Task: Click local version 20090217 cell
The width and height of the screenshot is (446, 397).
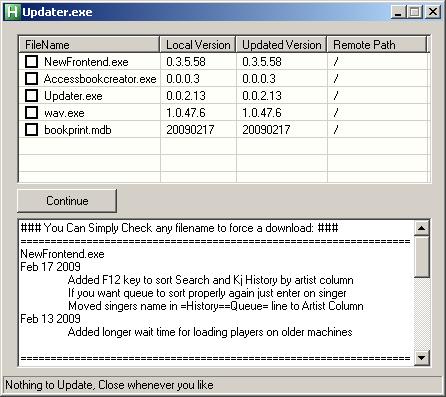Action: coord(190,130)
